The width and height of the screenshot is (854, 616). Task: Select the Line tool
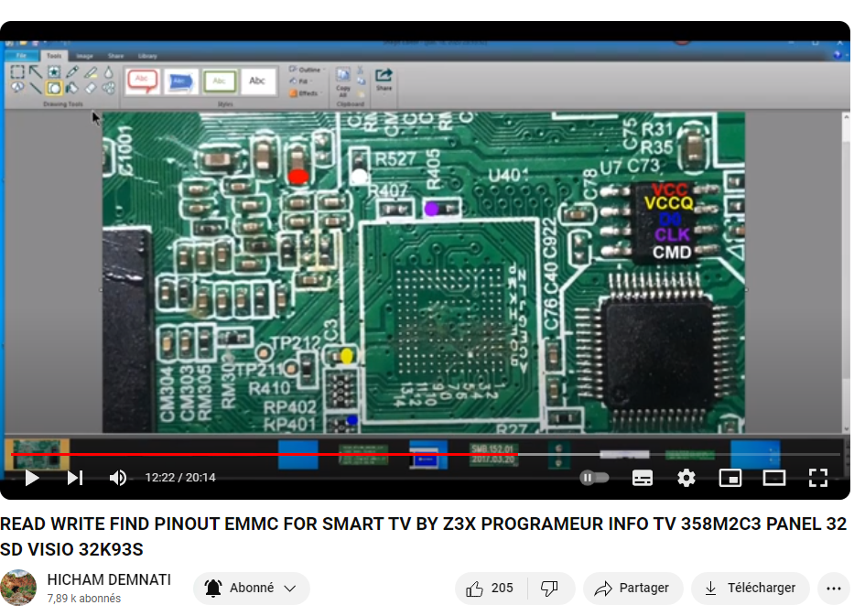pos(36,88)
